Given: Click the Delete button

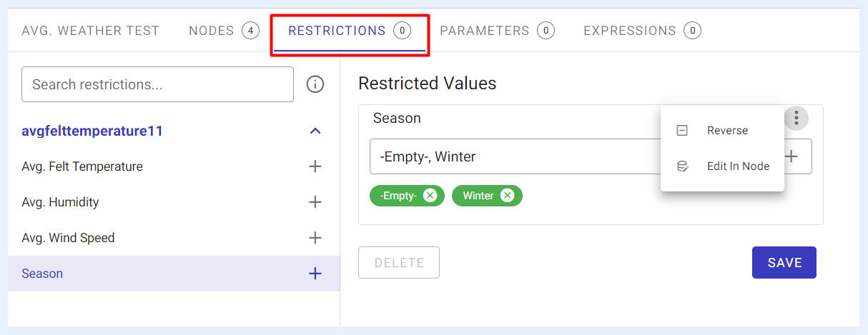Looking at the screenshot, I should (x=399, y=263).
